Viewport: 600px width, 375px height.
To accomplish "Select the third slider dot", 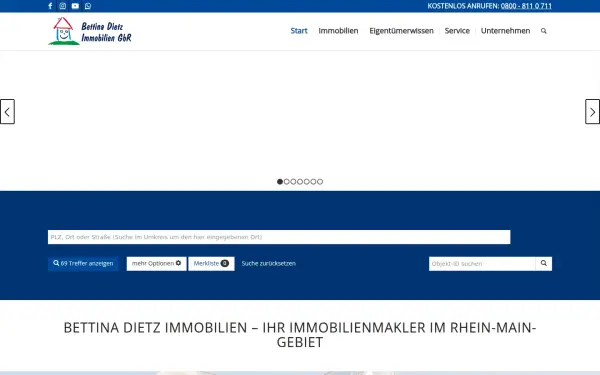I will [293, 182].
